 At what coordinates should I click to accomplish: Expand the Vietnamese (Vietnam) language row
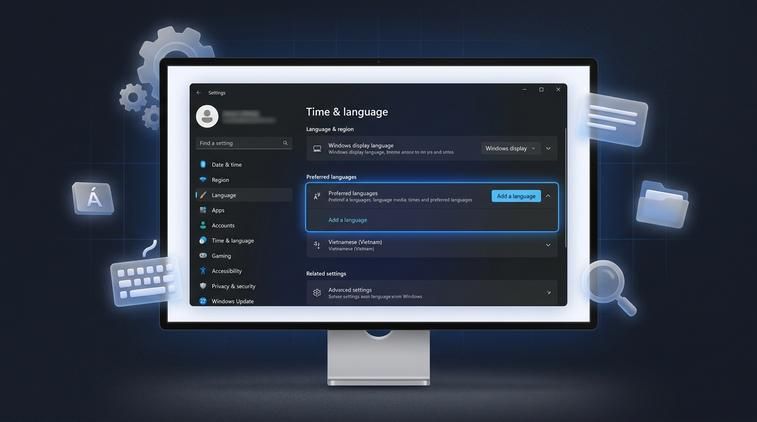[548, 245]
